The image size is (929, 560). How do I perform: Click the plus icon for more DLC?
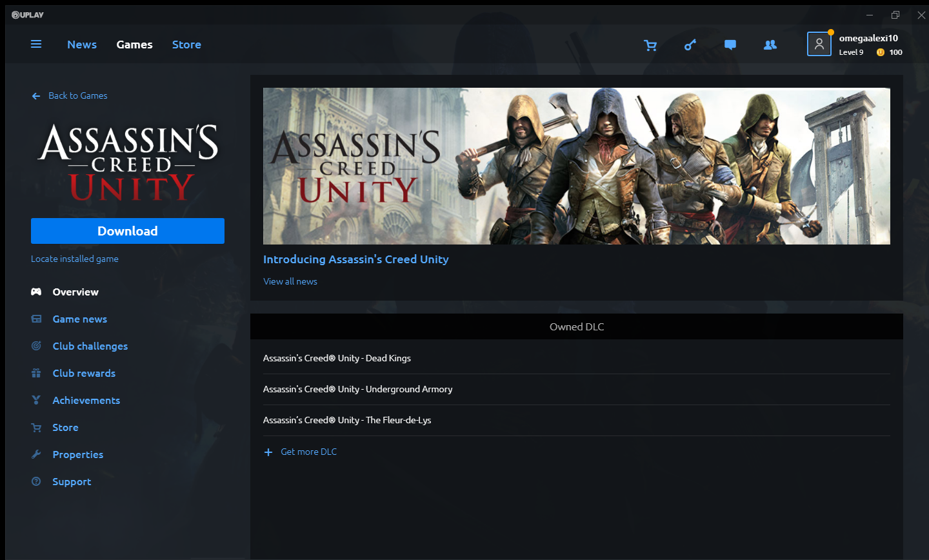(x=268, y=452)
